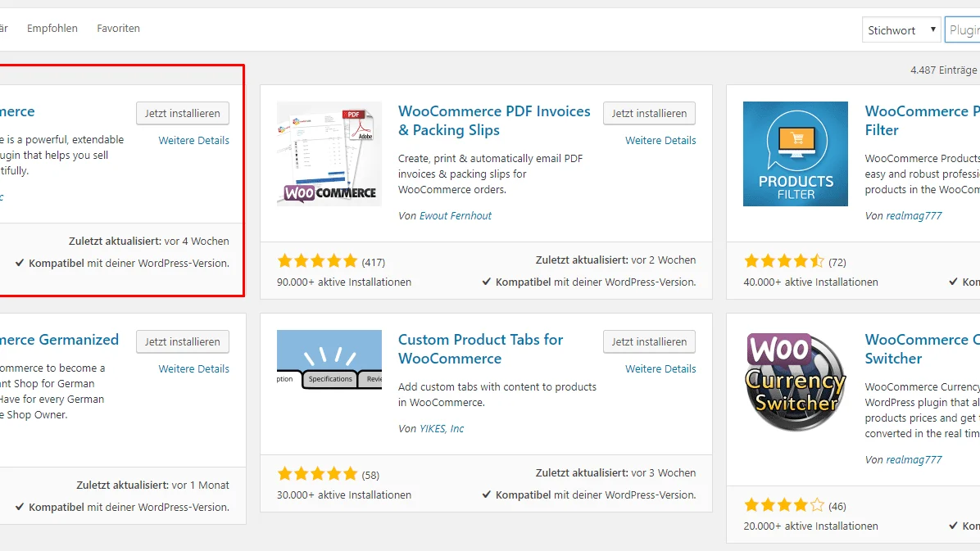Screen dimensions: 980x551
Task: Click compatibility checkmark in WooCommerce Germanized card
Action: pyautogui.click(x=20, y=508)
